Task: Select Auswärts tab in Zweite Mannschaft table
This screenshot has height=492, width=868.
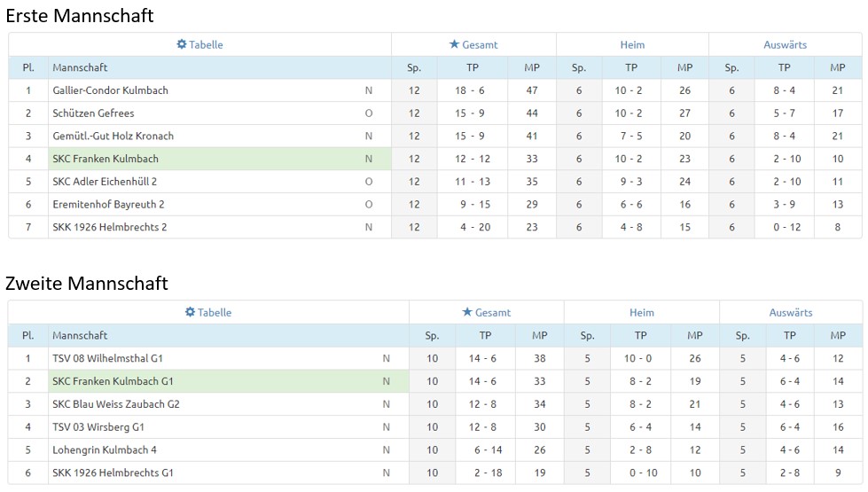Action: click(790, 312)
